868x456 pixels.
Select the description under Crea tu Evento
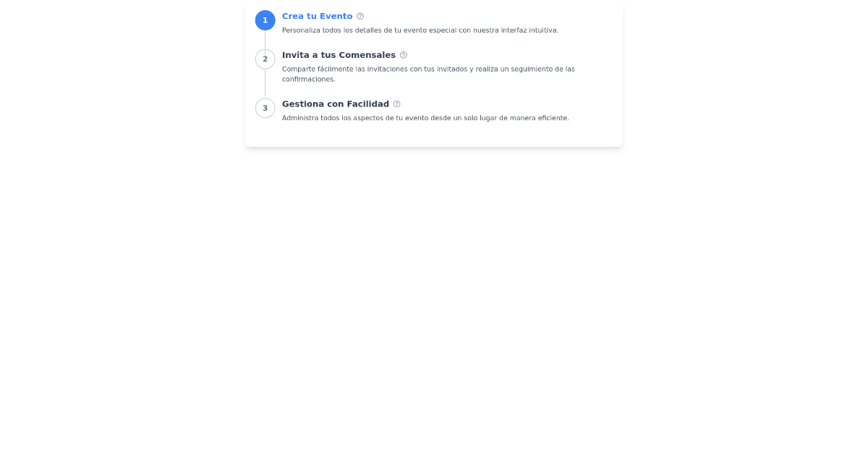point(420,30)
